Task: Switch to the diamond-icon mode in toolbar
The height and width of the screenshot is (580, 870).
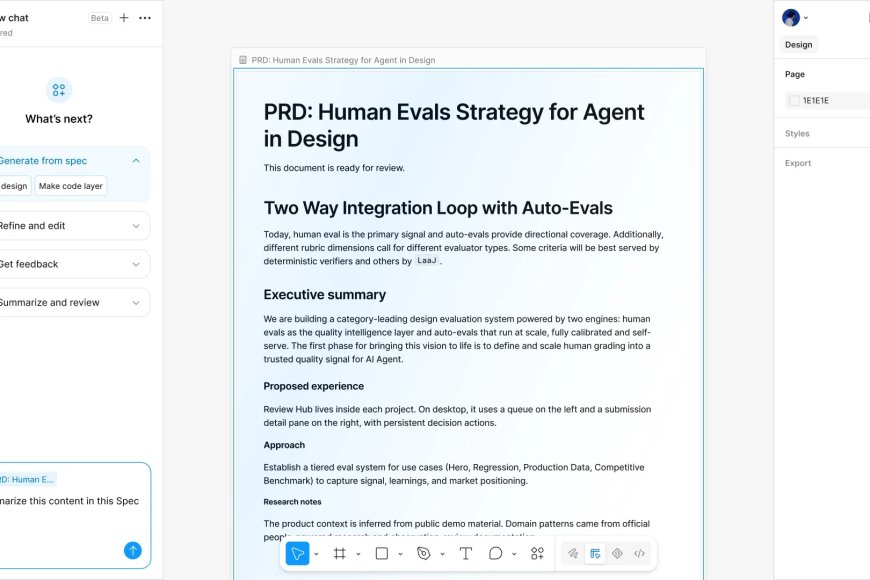Action: [617, 553]
